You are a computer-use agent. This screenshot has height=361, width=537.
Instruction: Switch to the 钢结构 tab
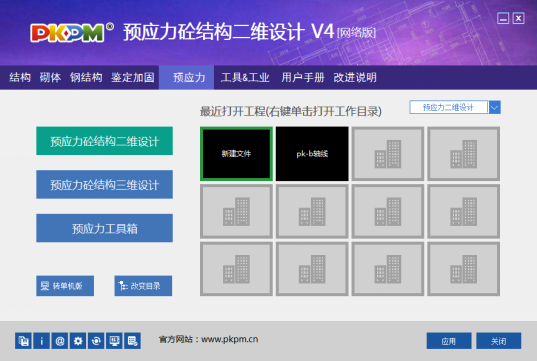point(86,77)
